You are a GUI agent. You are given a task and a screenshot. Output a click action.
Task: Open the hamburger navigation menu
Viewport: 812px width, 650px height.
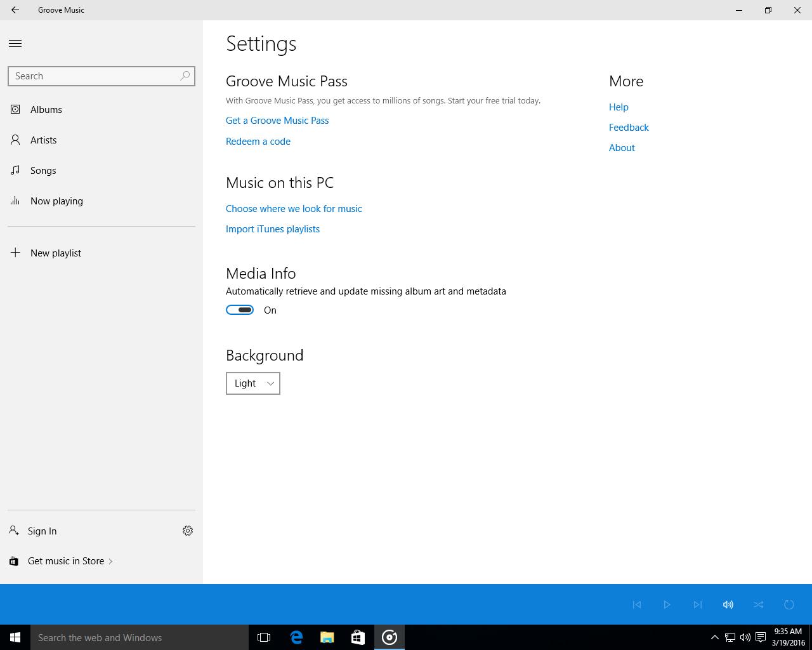tap(15, 43)
